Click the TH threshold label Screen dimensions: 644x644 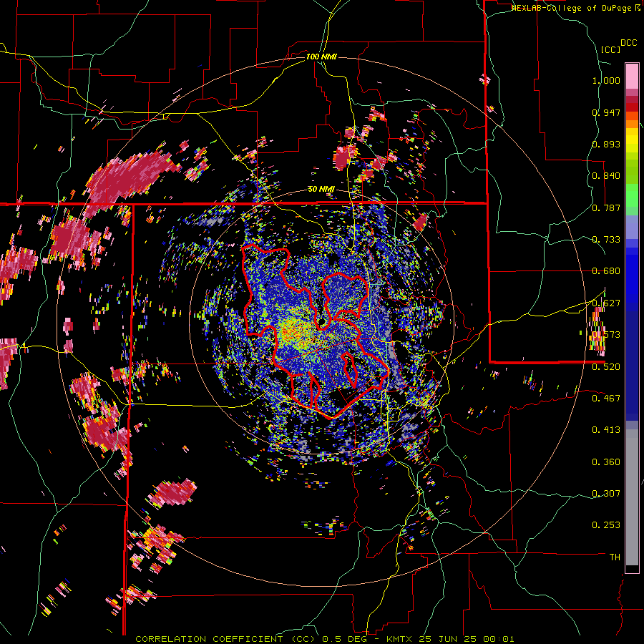(615, 557)
